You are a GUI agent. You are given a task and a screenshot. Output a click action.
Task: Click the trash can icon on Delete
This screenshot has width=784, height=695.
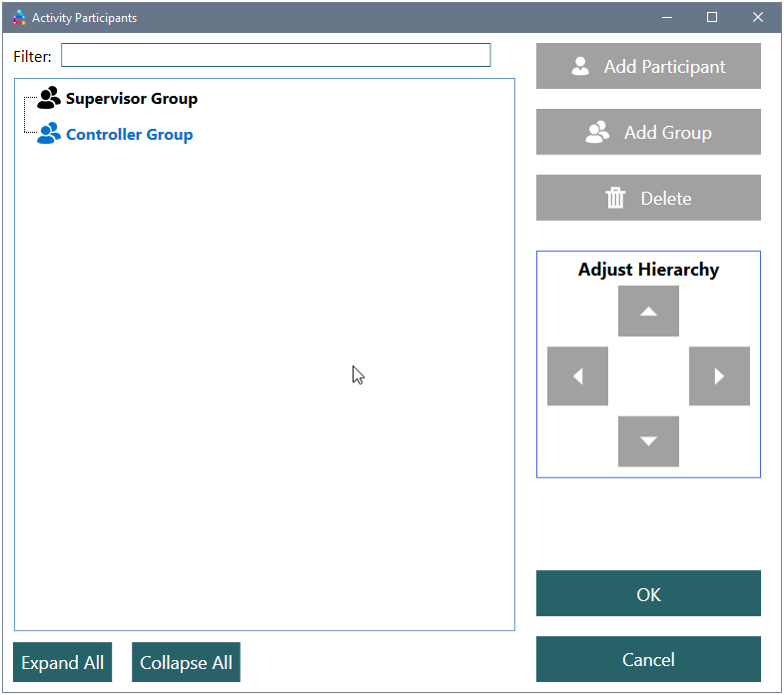pos(615,198)
